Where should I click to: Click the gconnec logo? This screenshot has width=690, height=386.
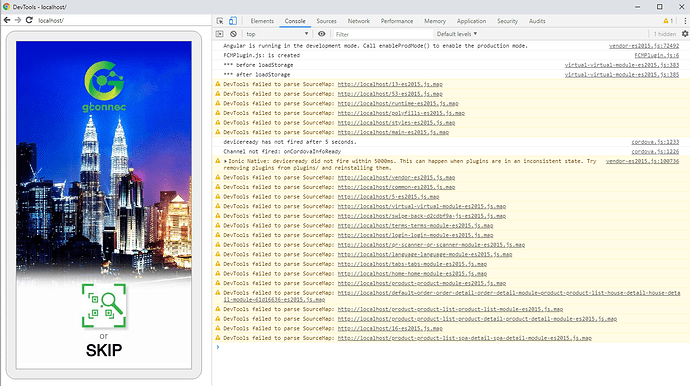pos(104,86)
